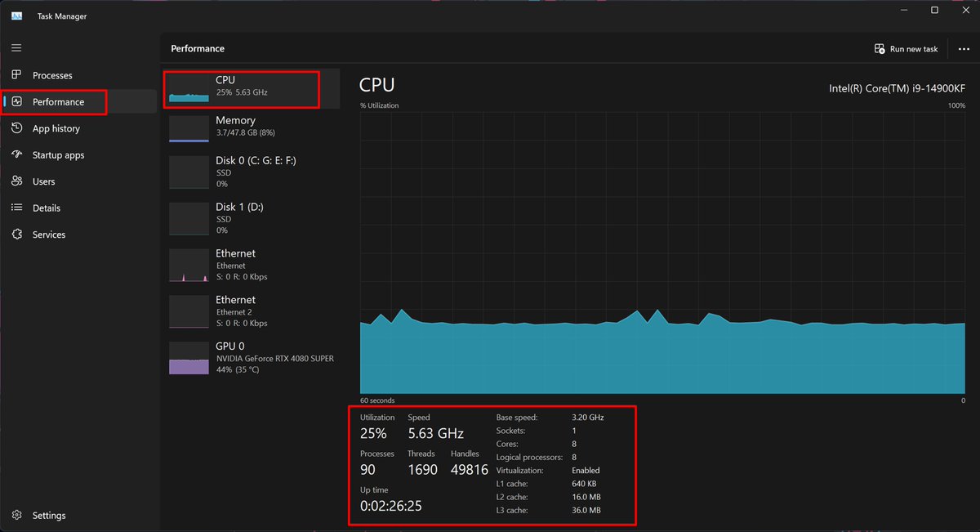The image size is (980, 532).
Task: Click the 25% utilization value
Action: (x=373, y=434)
